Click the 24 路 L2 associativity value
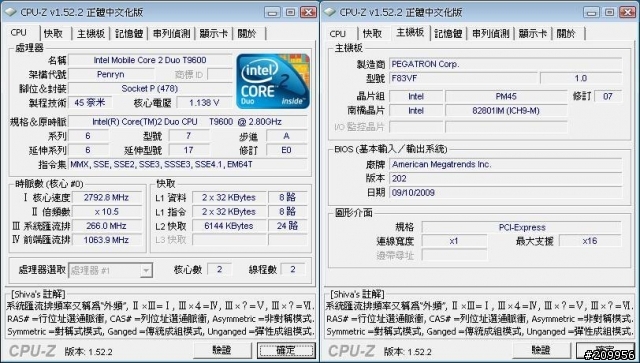The width and height of the screenshot is (640, 363). click(288, 226)
